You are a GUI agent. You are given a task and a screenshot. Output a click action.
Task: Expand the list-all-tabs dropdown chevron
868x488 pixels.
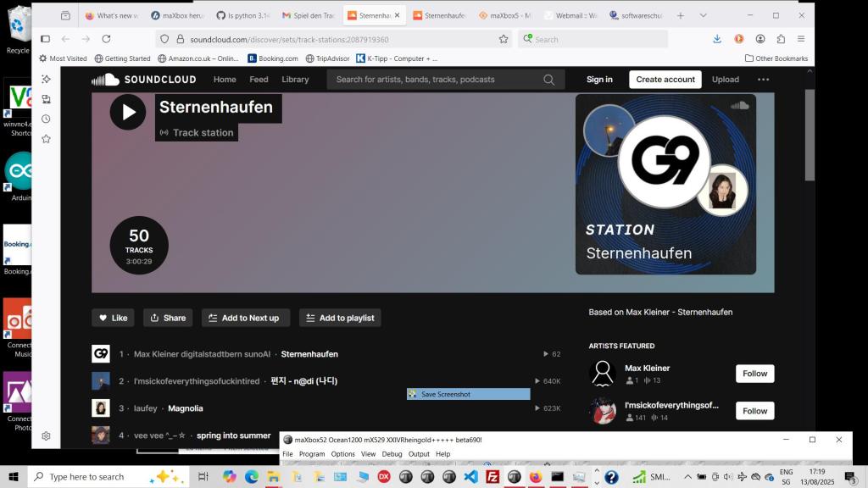(703, 15)
